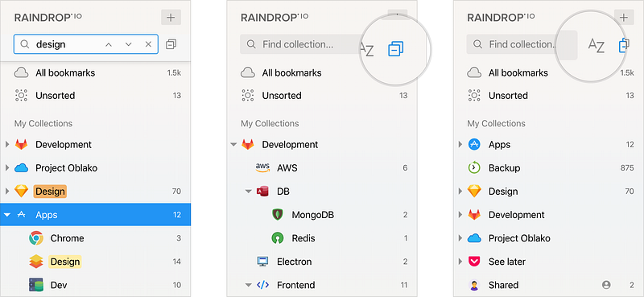Expand Apps in the right panel
This screenshot has width=644, height=297.
click(460, 145)
